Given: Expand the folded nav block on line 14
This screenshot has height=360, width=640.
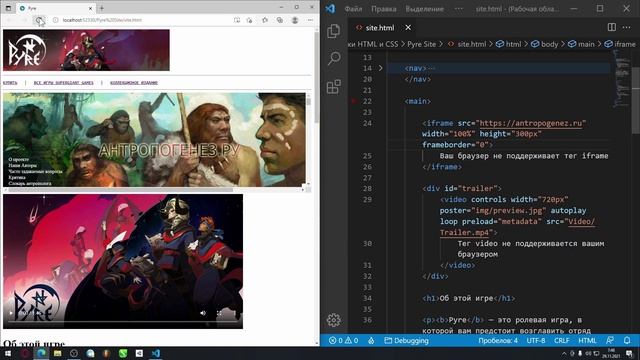Looking at the screenshot, I should point(380,68).
